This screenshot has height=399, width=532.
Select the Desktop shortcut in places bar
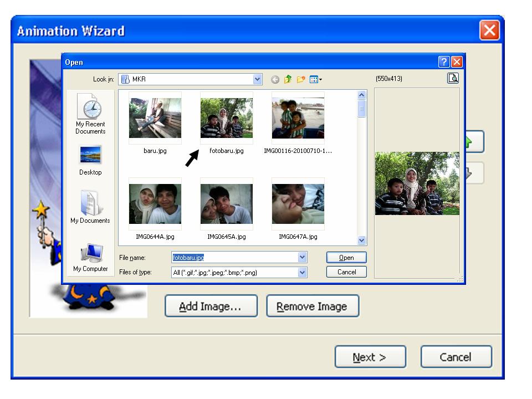(x=90, y=161)
